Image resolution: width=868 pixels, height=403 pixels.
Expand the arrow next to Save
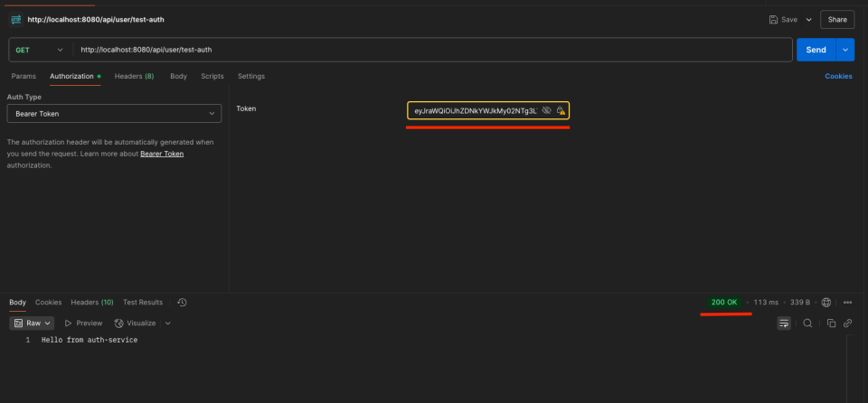tap(808, 19)
